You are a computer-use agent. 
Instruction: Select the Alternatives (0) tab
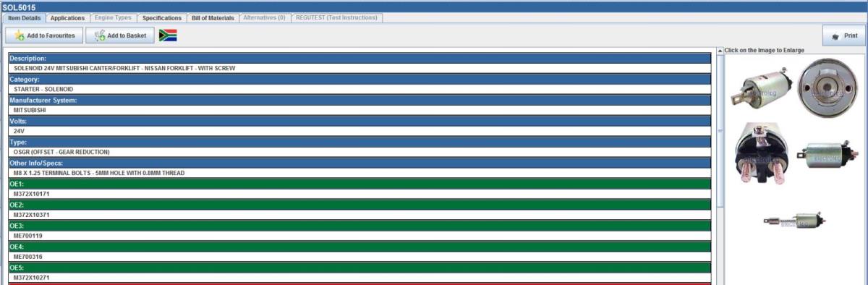click(x=265, y=17)
